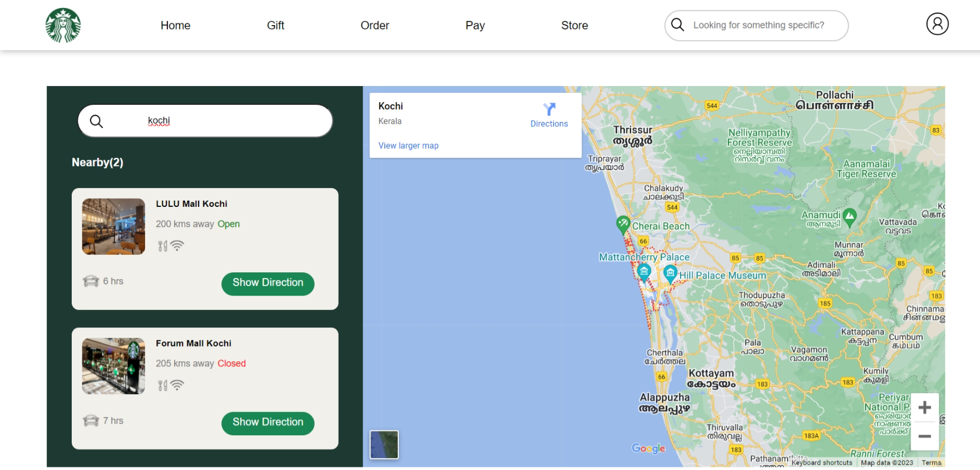Open the View larger map link

click(x=408, y=146)
